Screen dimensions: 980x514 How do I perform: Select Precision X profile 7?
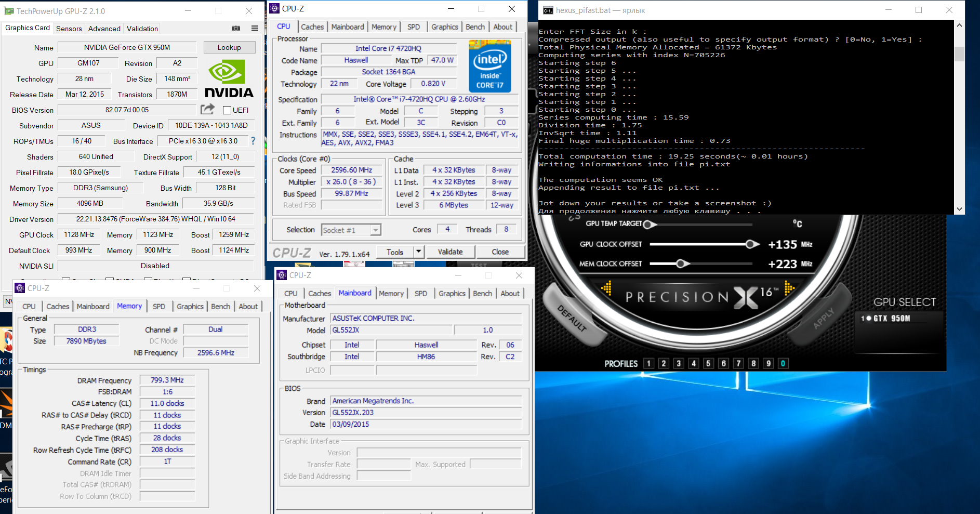(x=738, y=363)
